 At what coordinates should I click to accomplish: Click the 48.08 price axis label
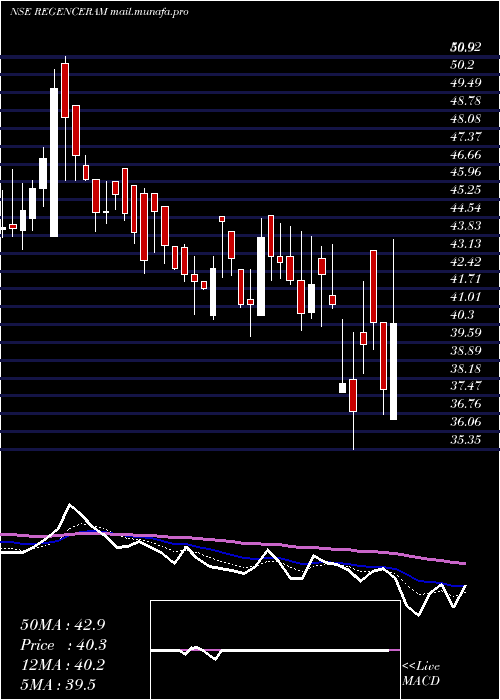click(466, 119)
